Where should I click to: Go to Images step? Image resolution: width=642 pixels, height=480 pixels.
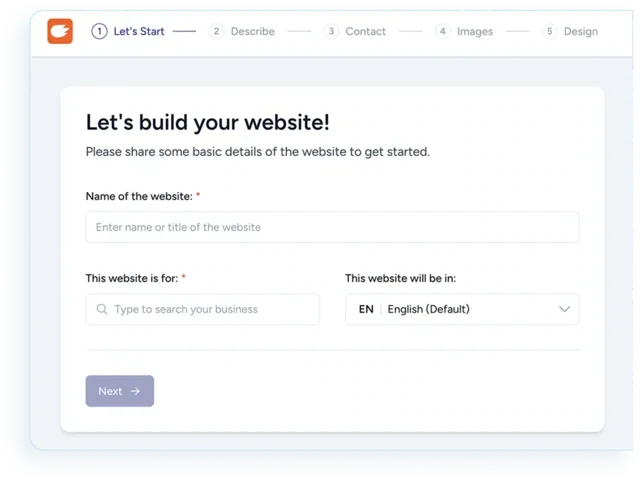point(475,32)
